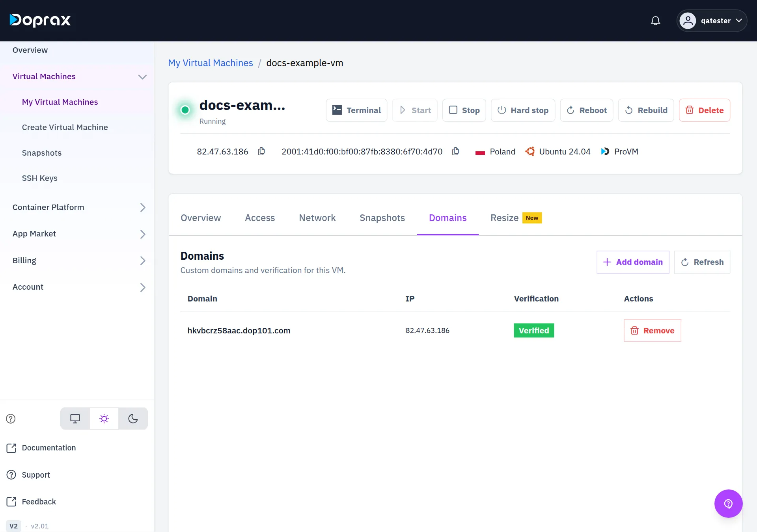The width and height of the screenshot is (757, 532).
Task: Switch to system theme mode
Action: point(75,419)
